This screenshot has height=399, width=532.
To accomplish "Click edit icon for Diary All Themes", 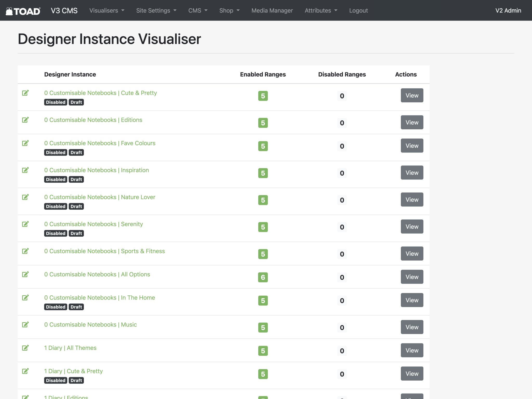I will pyautogui.click(x=25, y=348).
